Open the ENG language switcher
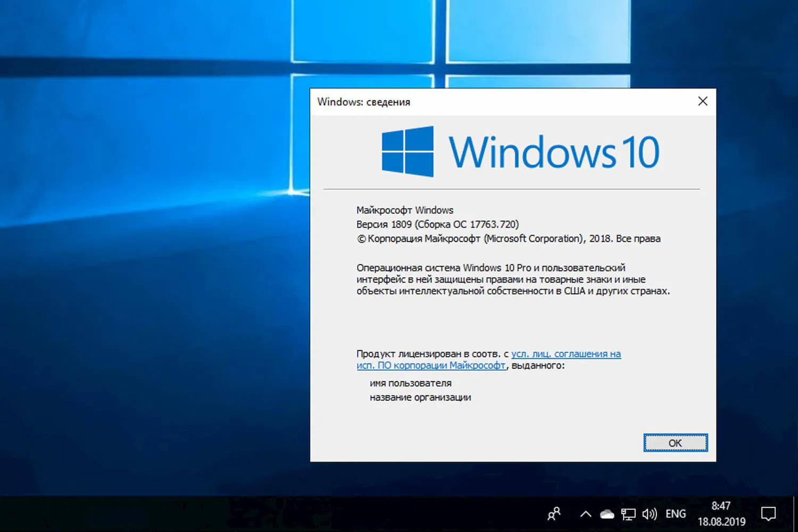The image size is (798, 532). [x=676, y=514]
